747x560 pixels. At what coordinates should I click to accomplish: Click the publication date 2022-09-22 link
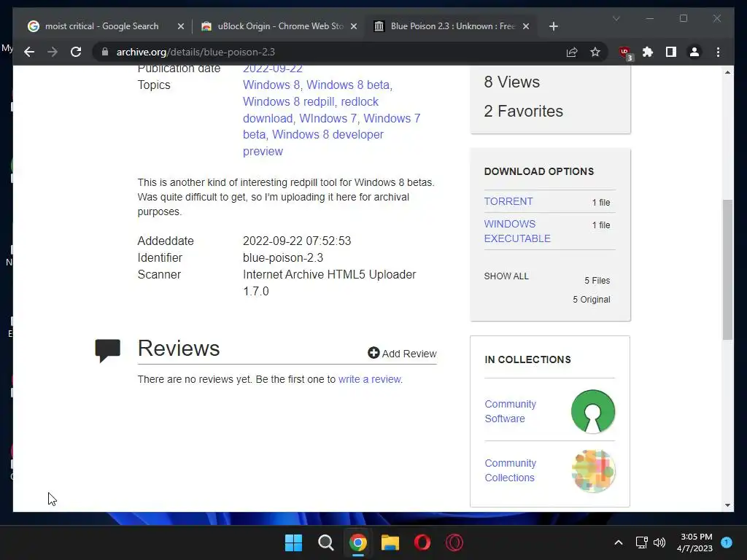pos(273,69)
